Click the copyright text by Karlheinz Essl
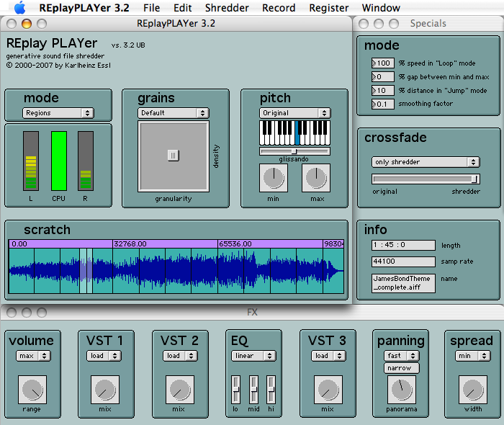This screenshot has width=504, height=425. point(58,66)
